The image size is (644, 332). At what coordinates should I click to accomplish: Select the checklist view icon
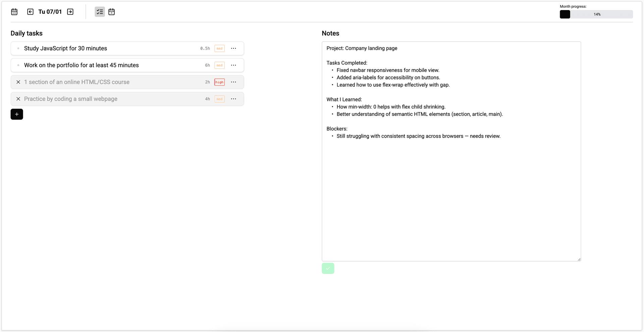[99, 11]
